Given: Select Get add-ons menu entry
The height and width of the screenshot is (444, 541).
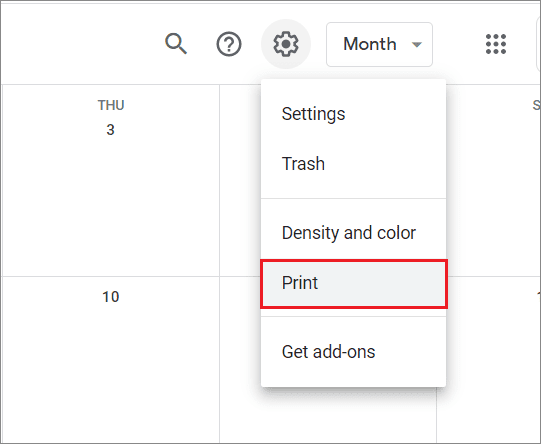Looking at the screenshot, I should pos(353,352).
